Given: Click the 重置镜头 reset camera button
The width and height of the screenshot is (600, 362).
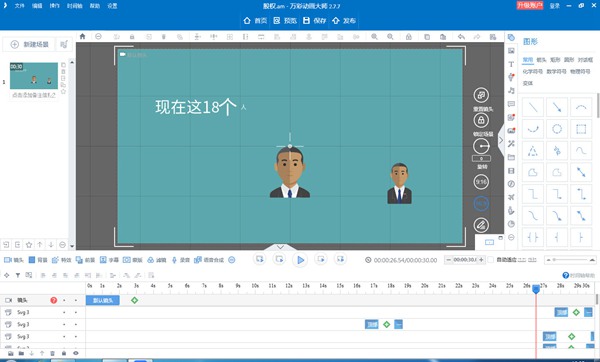Looking at the screenshot, I should click(481, 95).
